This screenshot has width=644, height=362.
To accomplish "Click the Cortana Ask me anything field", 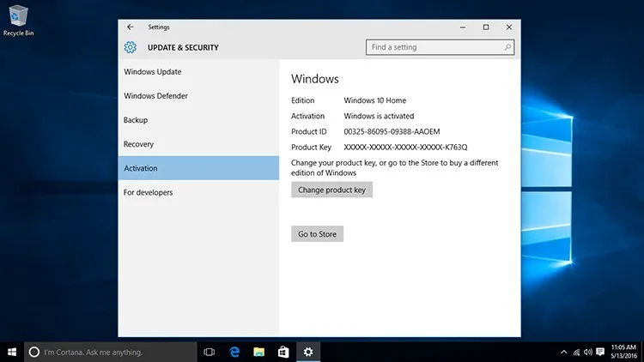I will (x=111, y=352).
